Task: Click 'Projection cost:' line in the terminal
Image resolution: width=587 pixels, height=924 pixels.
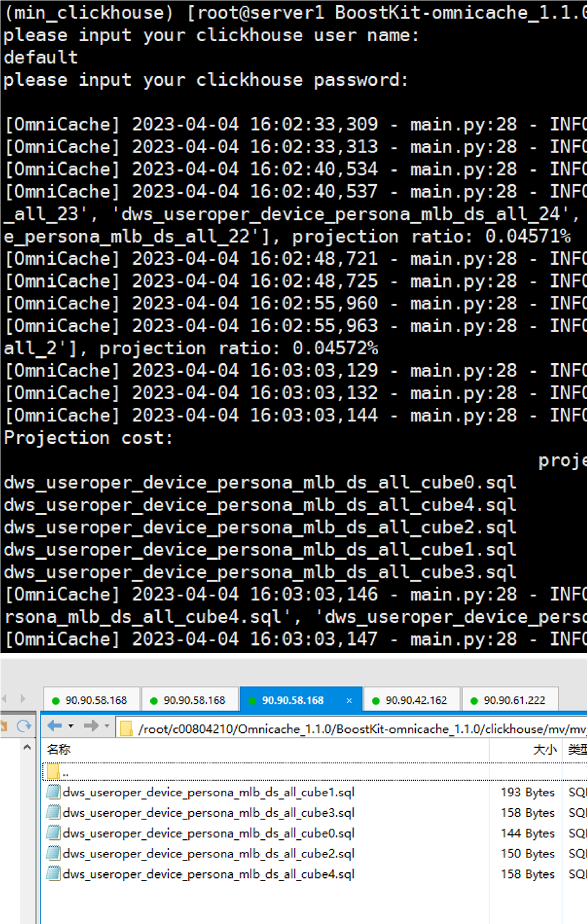Action: point(88,438)
